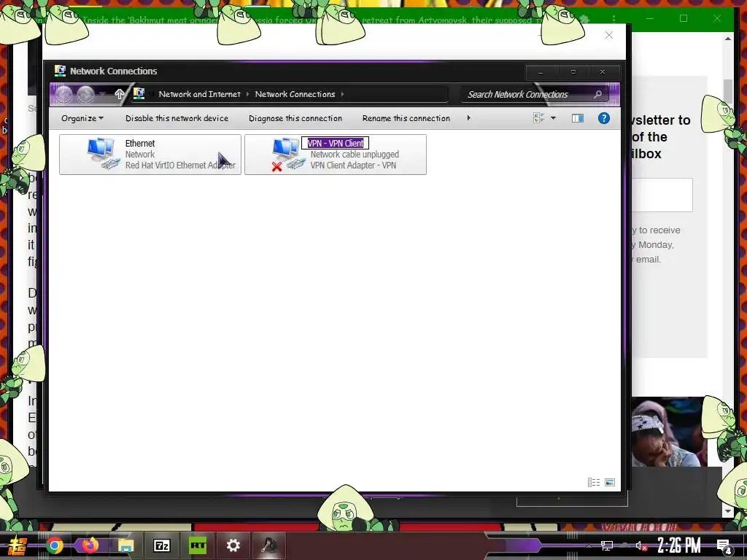Image resolution: width=747 pixels, height=560 pixels.
Task: Open Settings gear from the taskbar
Action: (233, 545)
